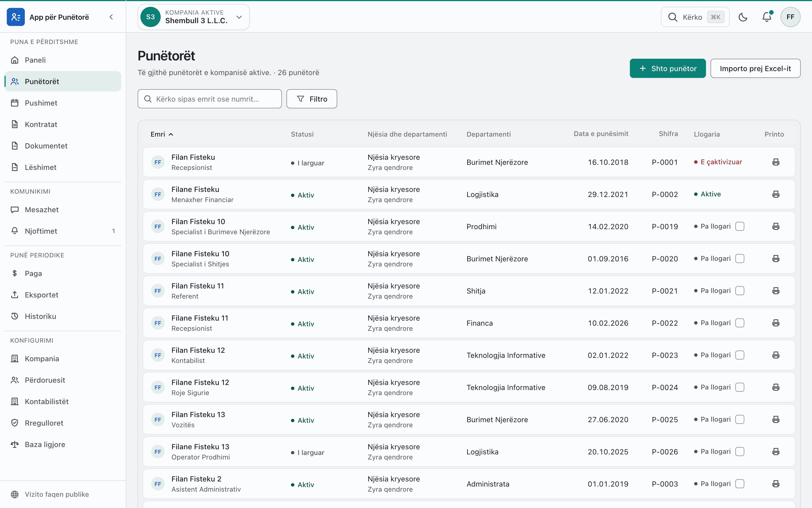Go to Paneli in the sidebar

click(63, 60)
